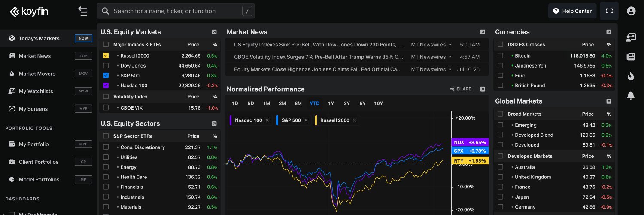The width and height of the screenshot is (644, 215).
Task: Open Market Movers in sidebar
Action: coord(48,74)
